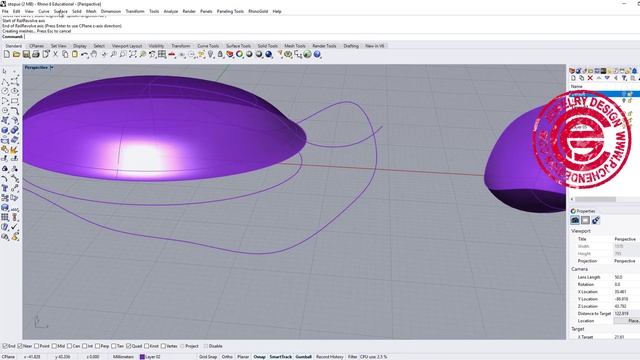640x360 pixels.
Task: Click Record History in status bar
Action: tap(329, 357)
